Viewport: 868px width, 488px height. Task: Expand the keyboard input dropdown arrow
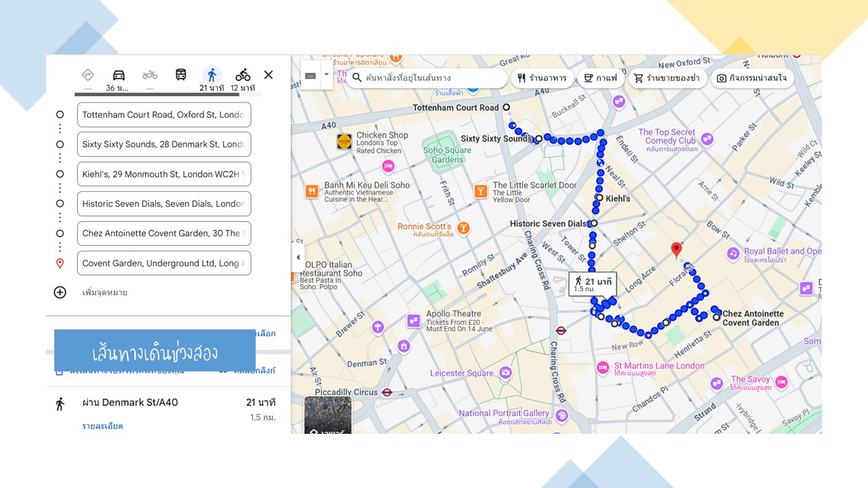click(326, 75)
